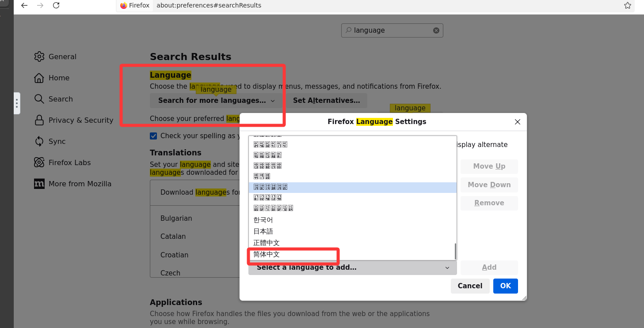The width and height of the screenshot is (644, 328).
Task: Click the browser Back arrow
Action: [24, 5]
